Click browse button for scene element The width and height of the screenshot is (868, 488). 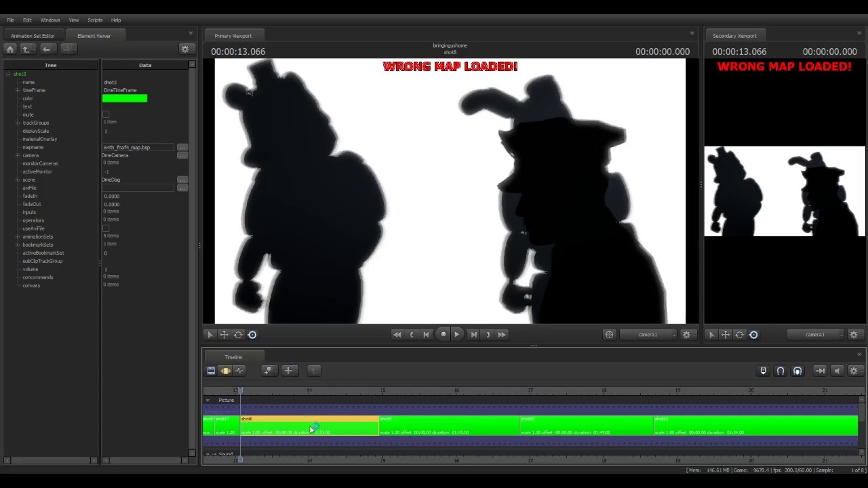tap(182, 180)
